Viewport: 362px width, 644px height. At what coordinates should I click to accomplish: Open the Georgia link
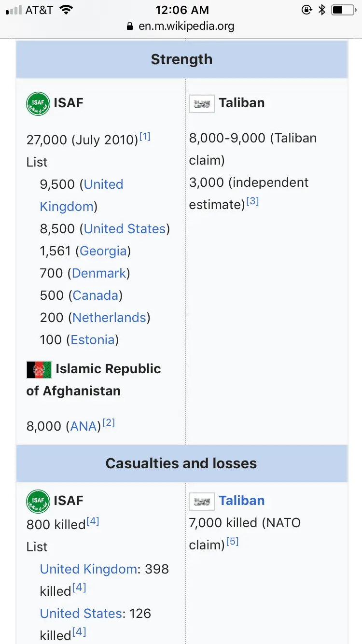pyautogui.click(x=103, y=251)
